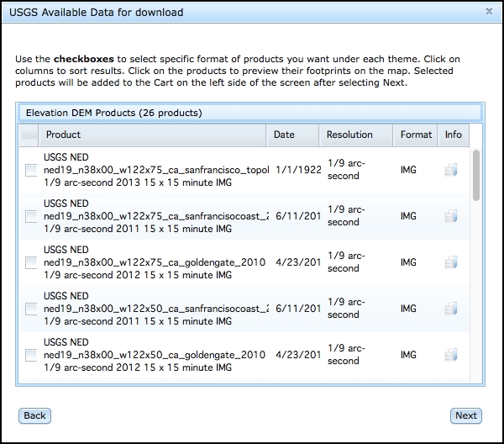The height and width of the screenshot is (444, 504).
Task: Click the Back button
Action: [x=34, y=415]
